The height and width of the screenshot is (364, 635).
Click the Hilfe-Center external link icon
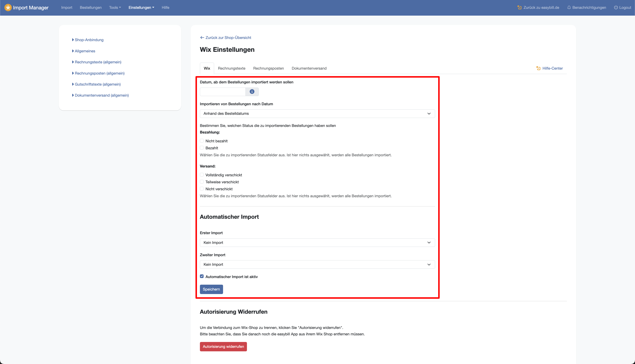tap(538, 68)
